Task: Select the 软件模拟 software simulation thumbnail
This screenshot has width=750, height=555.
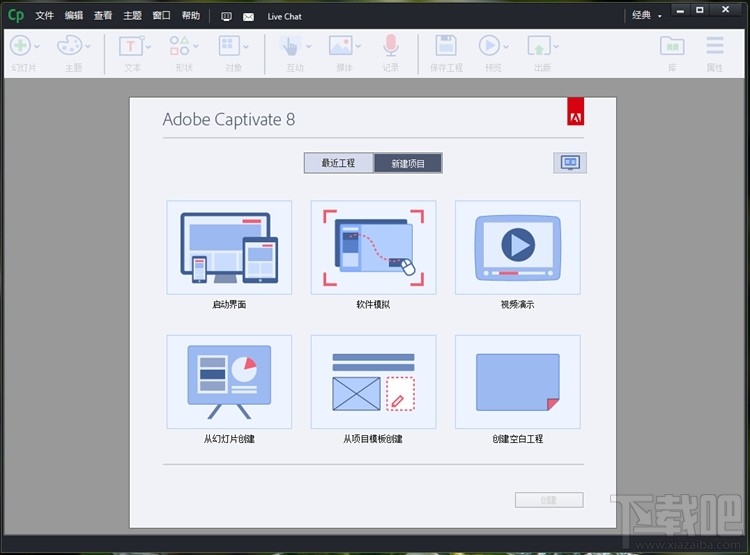Action: (x=374, y=247)
